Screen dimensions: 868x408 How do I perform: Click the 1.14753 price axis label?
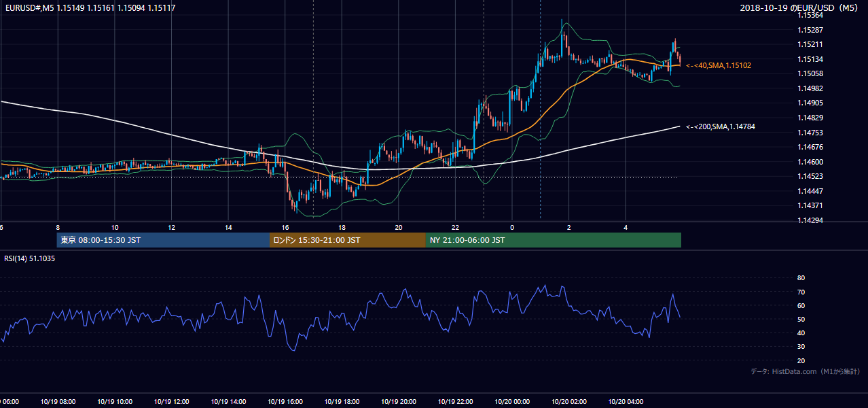810,133
